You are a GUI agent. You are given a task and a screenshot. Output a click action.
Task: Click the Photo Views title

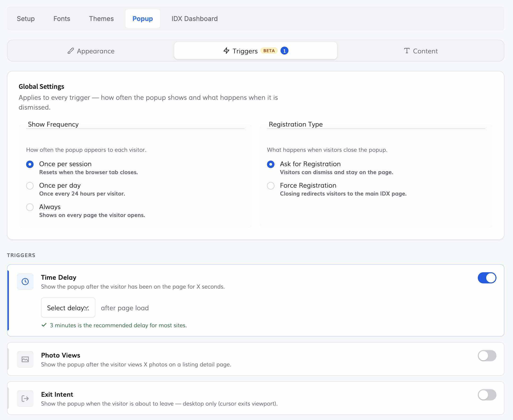point(60,355)
